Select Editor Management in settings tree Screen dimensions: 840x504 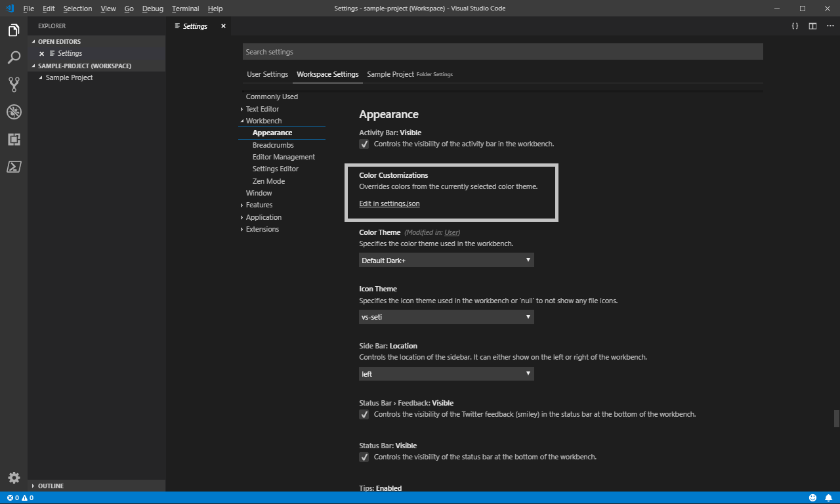[x=283, y=157]
